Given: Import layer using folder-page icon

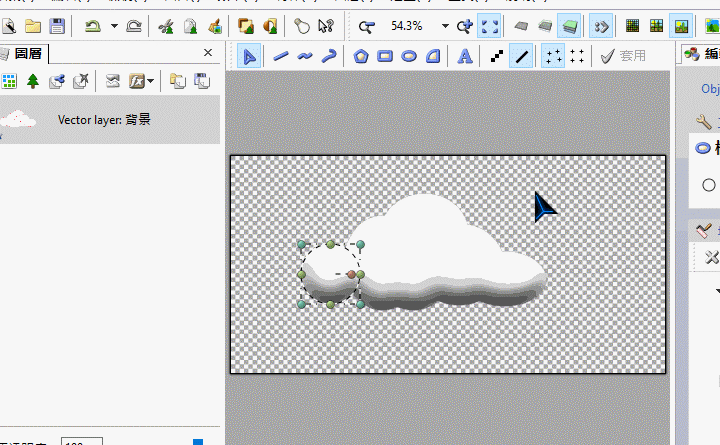Looking at the screenshot, I should click(177, 81).
